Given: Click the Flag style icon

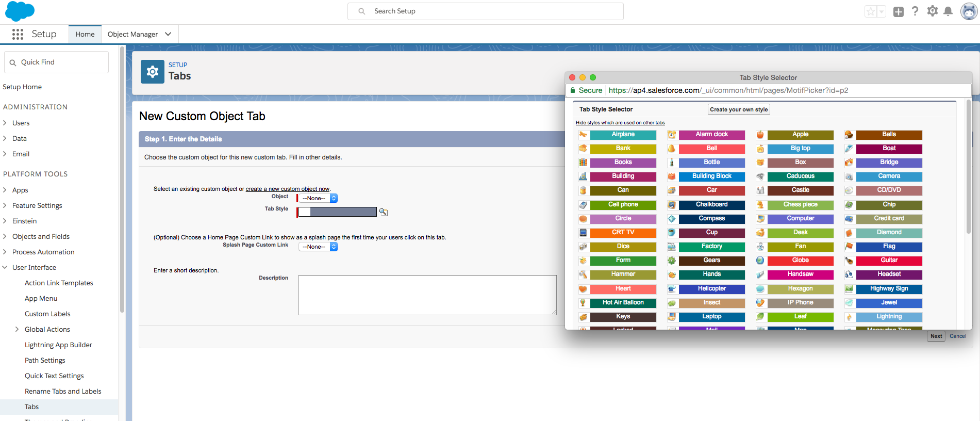Looking at the screenshot, I should tap(849, 247).
